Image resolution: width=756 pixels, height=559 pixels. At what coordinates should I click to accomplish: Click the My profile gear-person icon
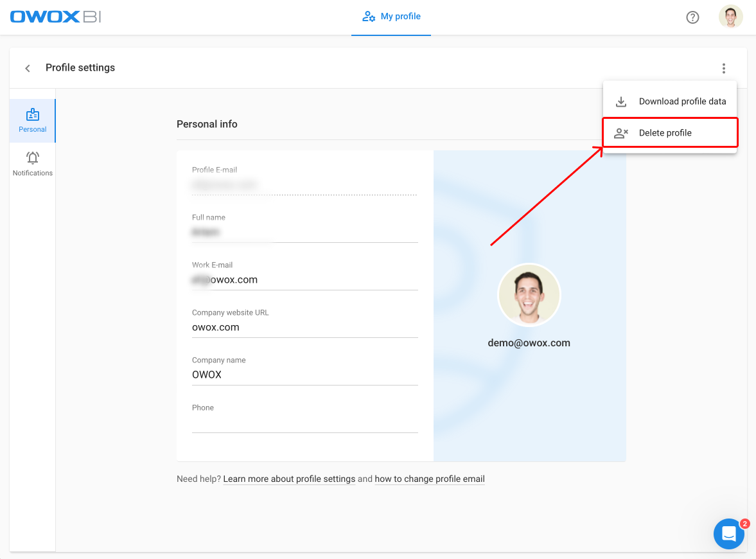point(369,17)
